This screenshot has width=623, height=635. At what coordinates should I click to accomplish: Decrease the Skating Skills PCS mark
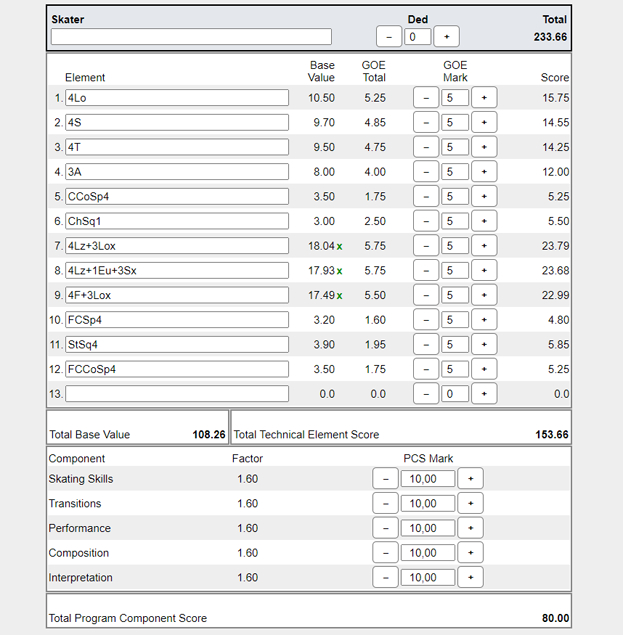(385, 479)
